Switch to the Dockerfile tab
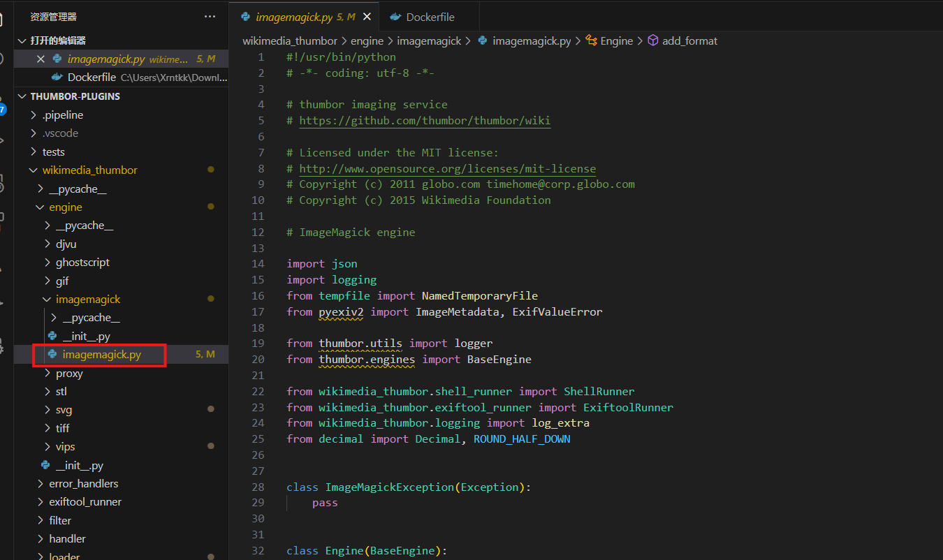 tap(430, 17)
